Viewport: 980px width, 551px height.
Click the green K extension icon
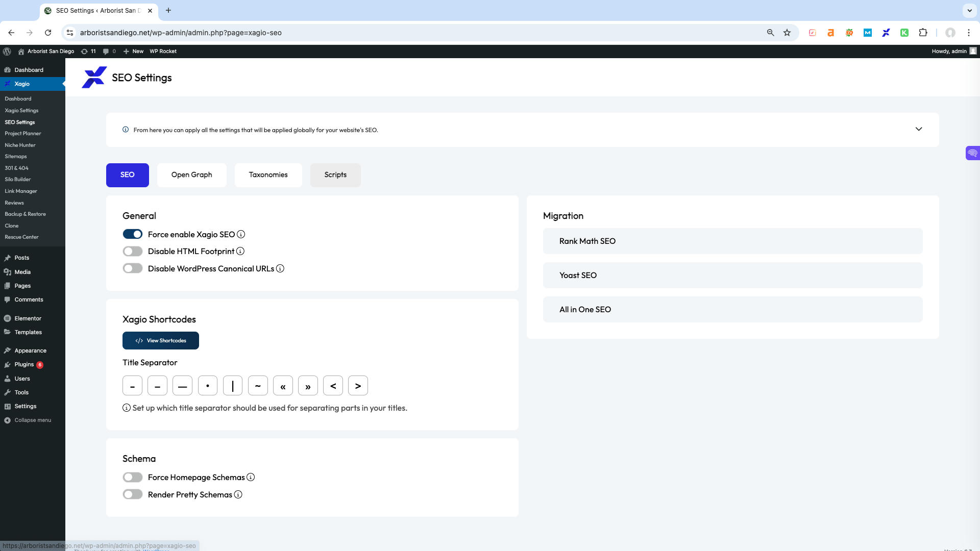click(904, 33)
